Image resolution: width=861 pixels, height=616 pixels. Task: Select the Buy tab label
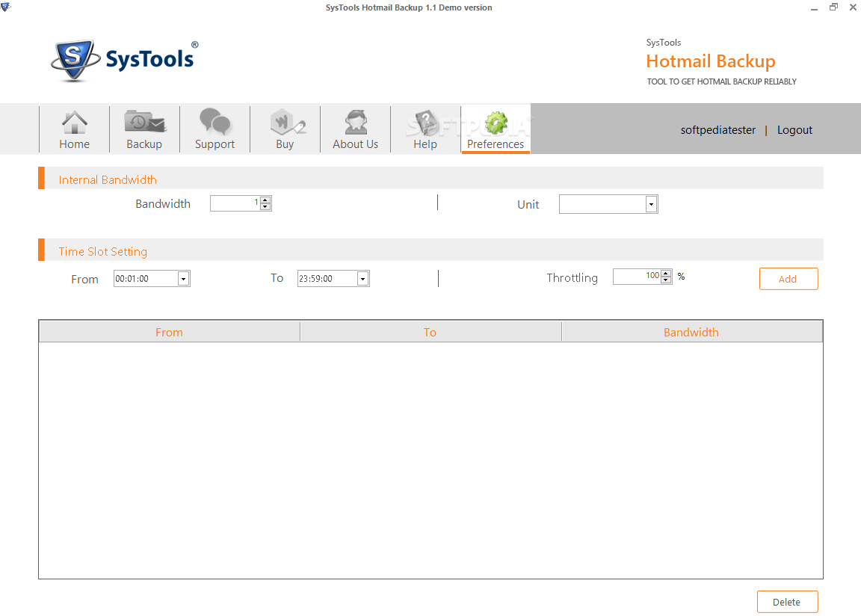pyautogui.click(x=285, y=144)
